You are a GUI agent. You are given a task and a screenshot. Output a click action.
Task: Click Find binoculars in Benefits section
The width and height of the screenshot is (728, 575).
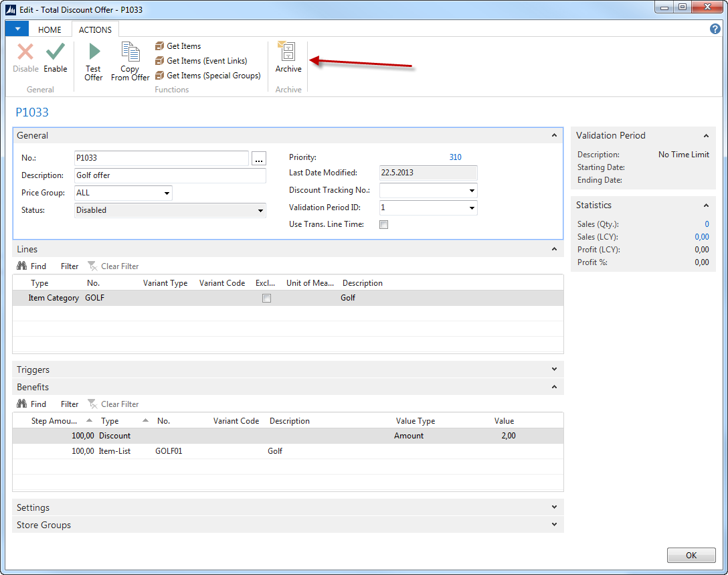point(22,404)
